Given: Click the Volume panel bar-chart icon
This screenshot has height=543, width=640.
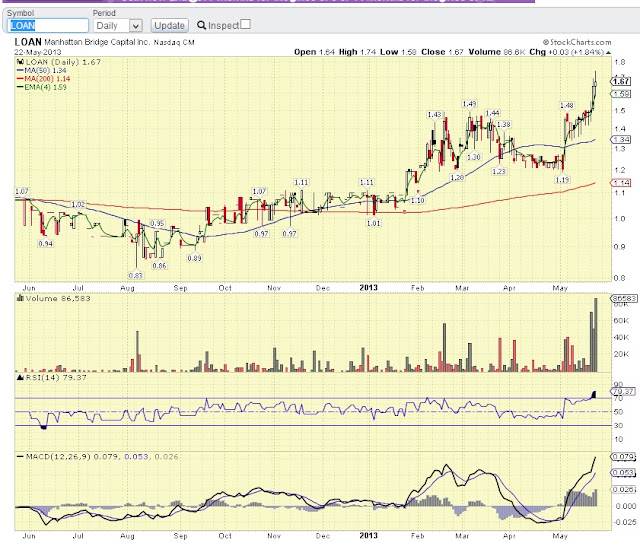Looking at the screenshot, I should 20,298.
